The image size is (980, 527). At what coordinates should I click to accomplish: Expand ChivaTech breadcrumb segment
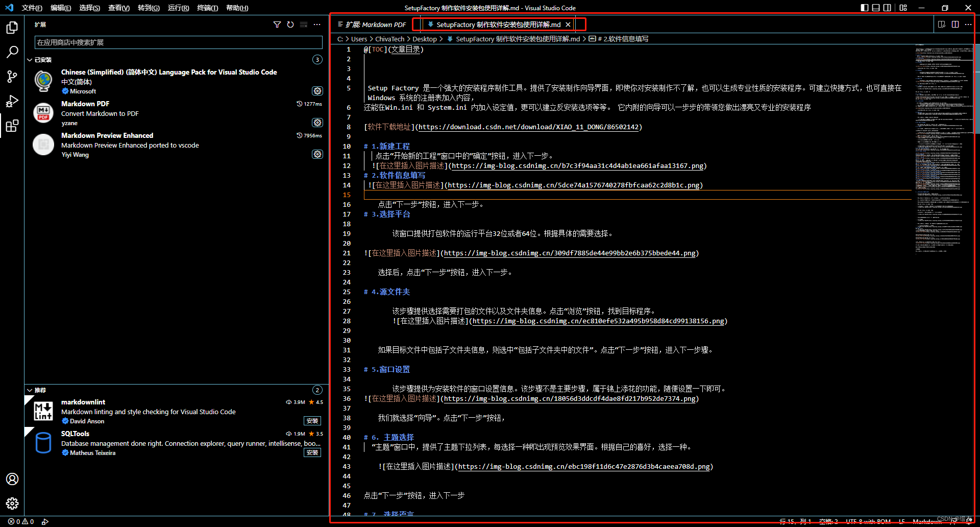(390, 39)
